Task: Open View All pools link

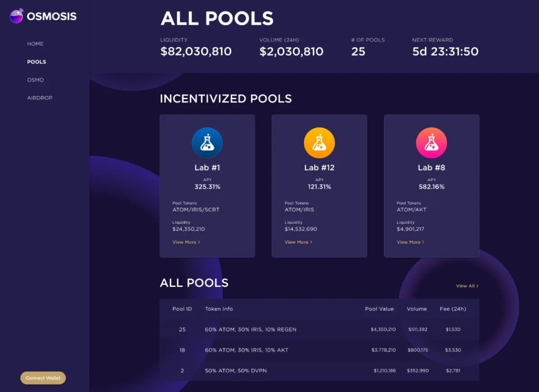Action: tap(467, 286)
